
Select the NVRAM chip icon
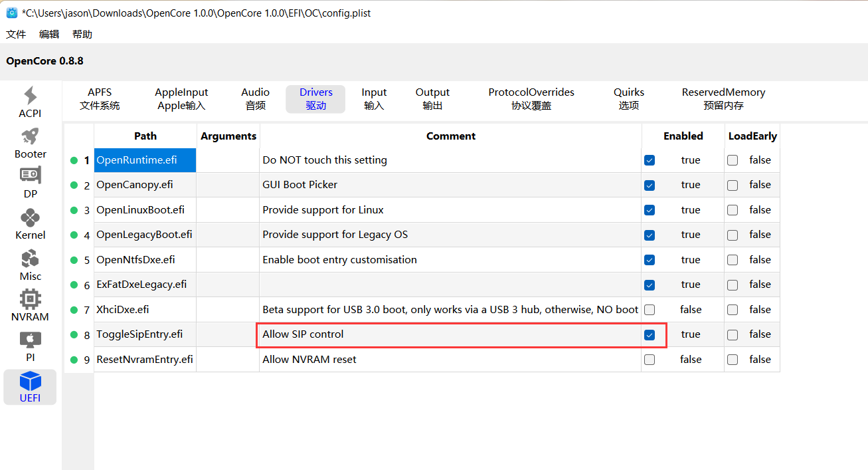point(30,298)
